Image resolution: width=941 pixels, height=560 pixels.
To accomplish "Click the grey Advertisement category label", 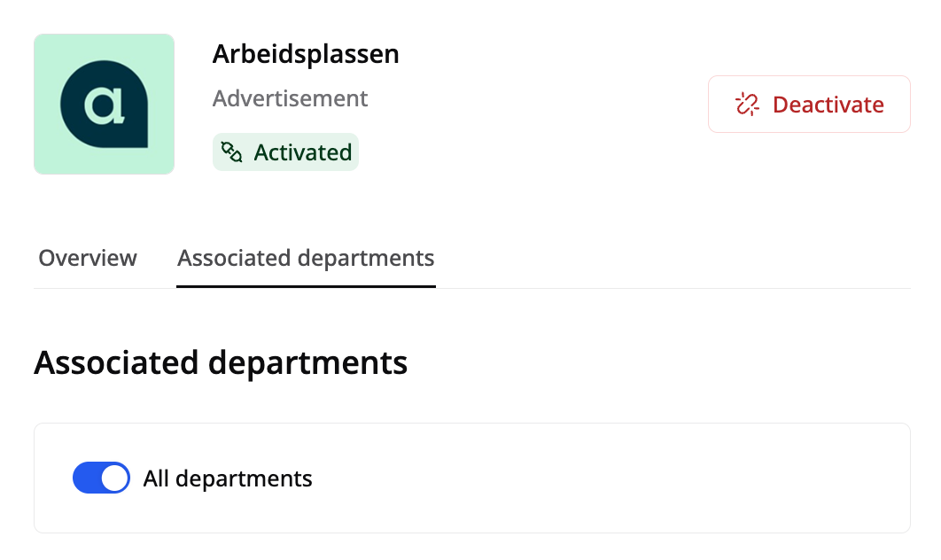I will pos(290,97).
